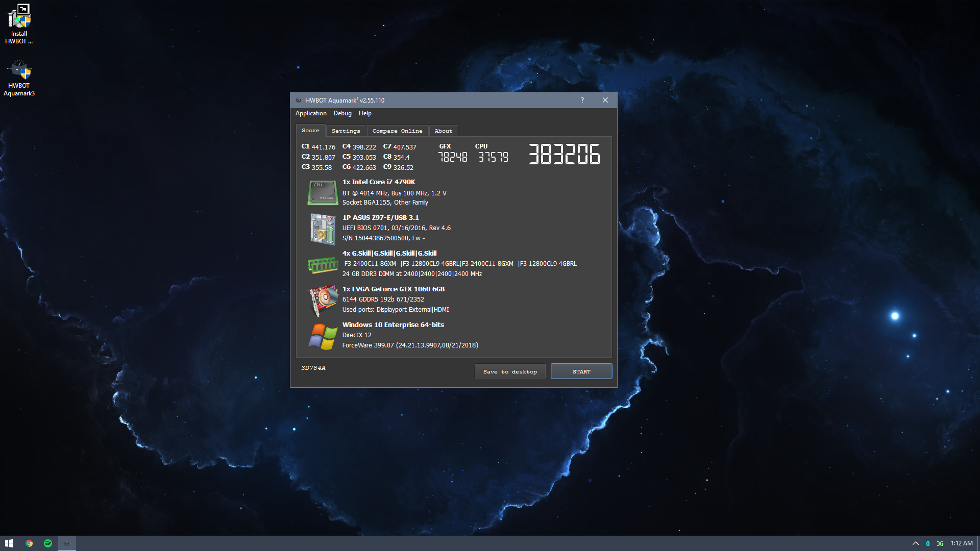Click the 1:12 AM taskbar clock
The width and height of the screenshot is (980, 551).
tap(962, 543)
